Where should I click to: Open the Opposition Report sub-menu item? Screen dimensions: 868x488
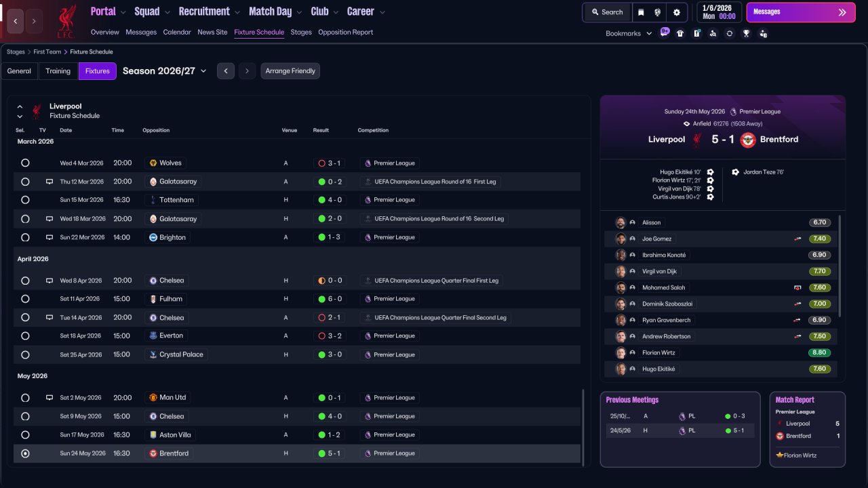345,32
